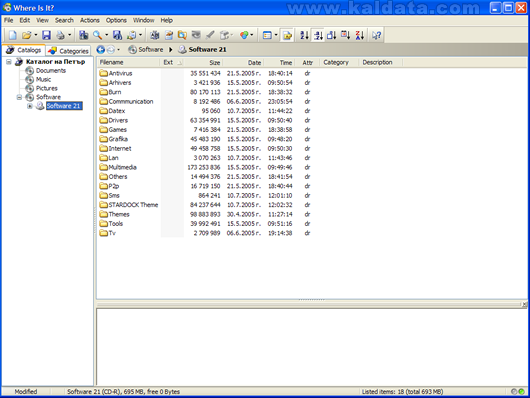The image size is (530, 398).
Task: Create a new catalog with the blank page icon
Action: (13, 35)
